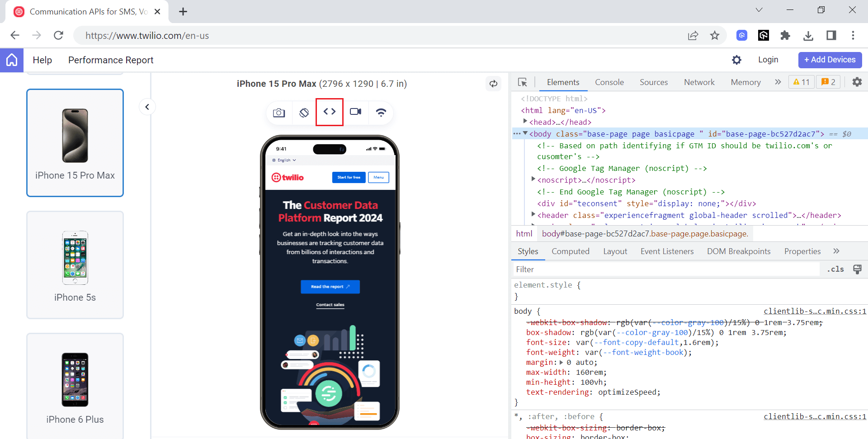Collapse the body element node

(x=525, y=133)
